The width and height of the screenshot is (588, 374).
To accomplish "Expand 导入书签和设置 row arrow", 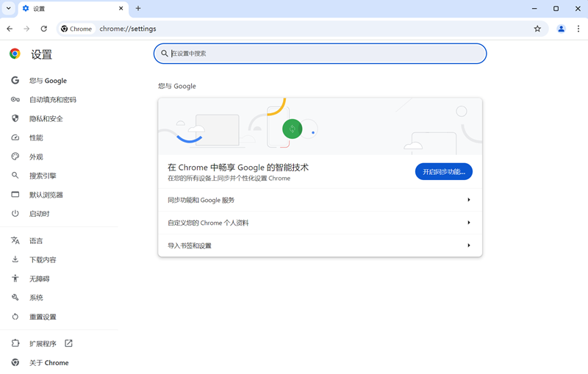I will (x=469, y=245).
